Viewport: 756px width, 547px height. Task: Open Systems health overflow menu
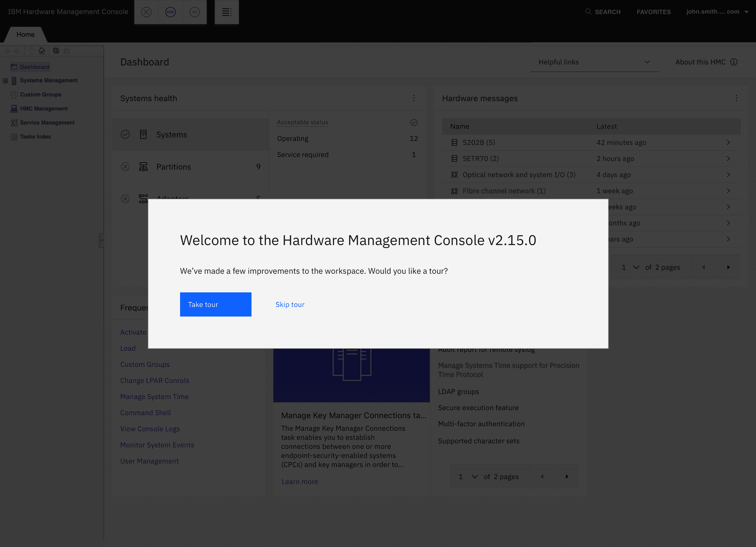(x=414, y=98)
